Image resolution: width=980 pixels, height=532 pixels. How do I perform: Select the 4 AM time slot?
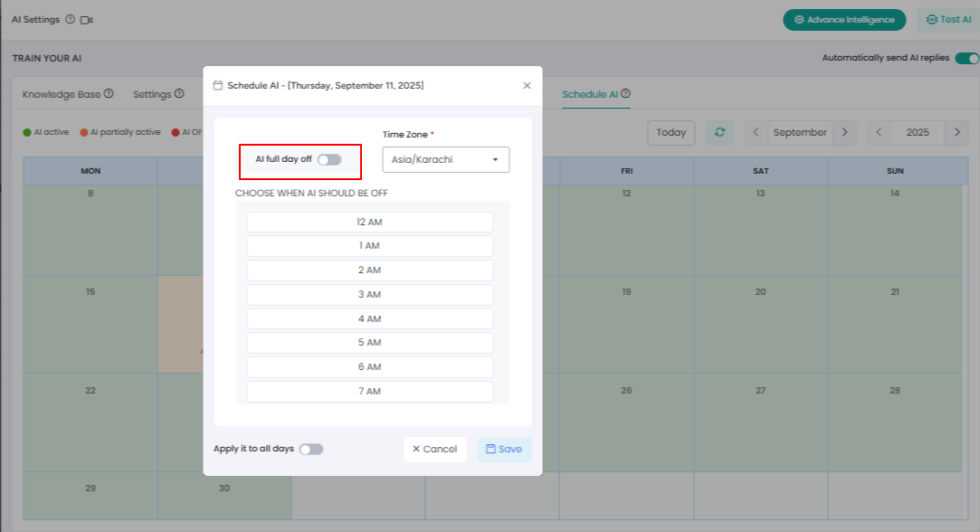[370, 318]
